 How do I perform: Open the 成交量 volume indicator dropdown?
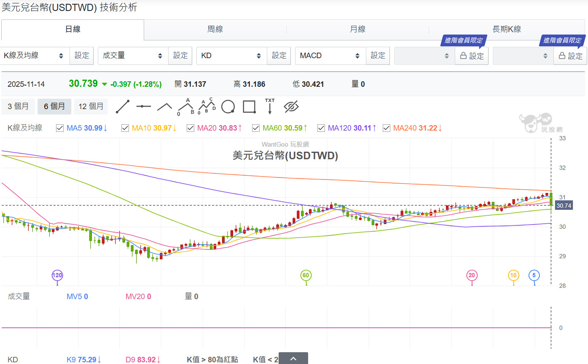133,55
